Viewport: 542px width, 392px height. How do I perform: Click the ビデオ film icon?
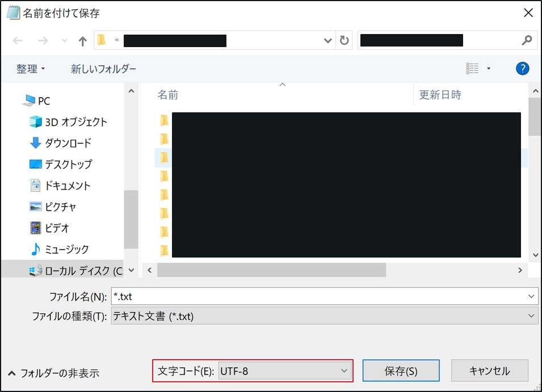(36, 228)
